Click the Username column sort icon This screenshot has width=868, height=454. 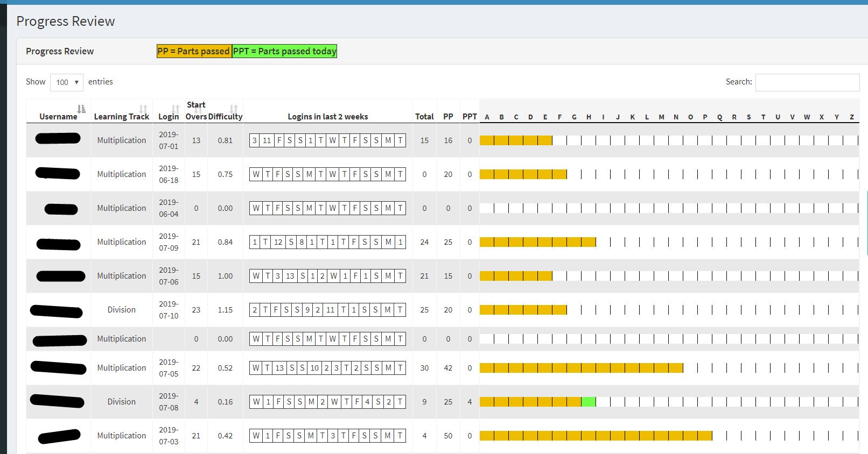[81, 109]
